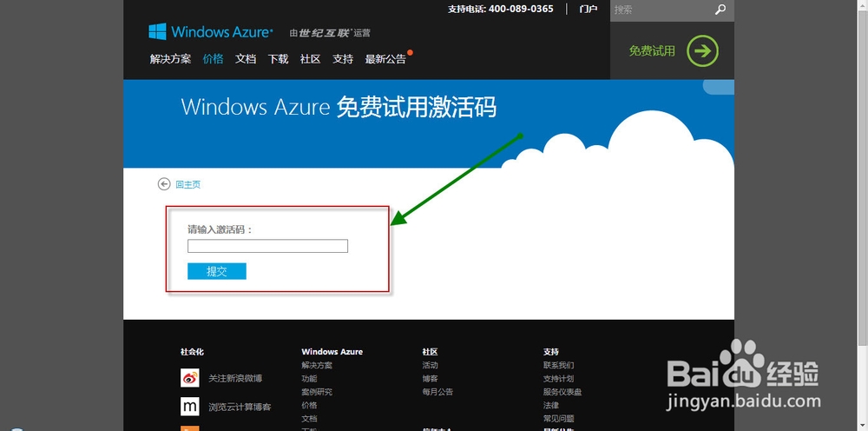Image resolution: width=868 pixels, height=431 pixels.
Task: Open the 下载 menu item
Action: tap(278, 59)
